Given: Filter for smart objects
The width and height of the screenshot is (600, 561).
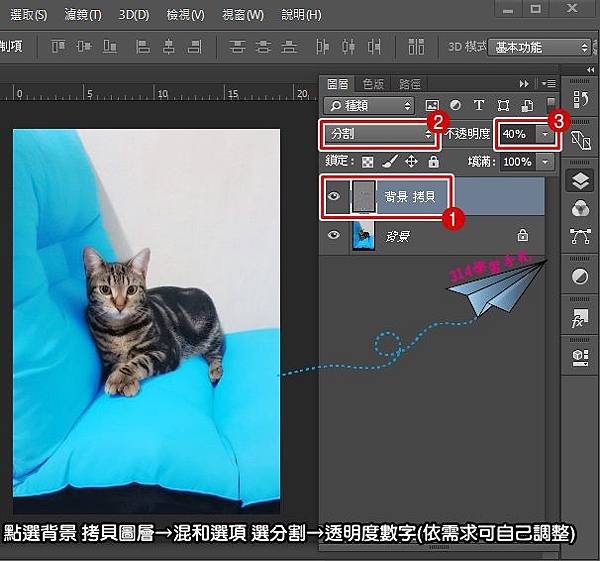Looking at the screenshot, I should coord(527,105).
